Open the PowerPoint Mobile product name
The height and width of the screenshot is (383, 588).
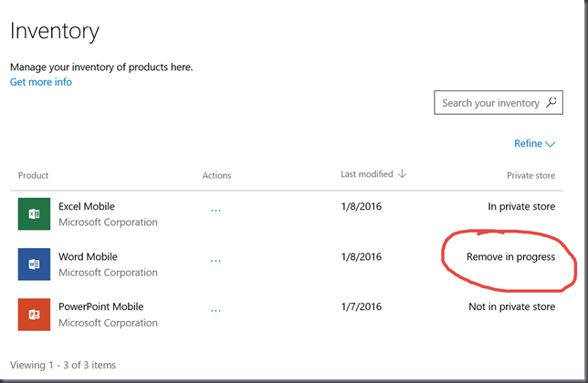point(101,306)
